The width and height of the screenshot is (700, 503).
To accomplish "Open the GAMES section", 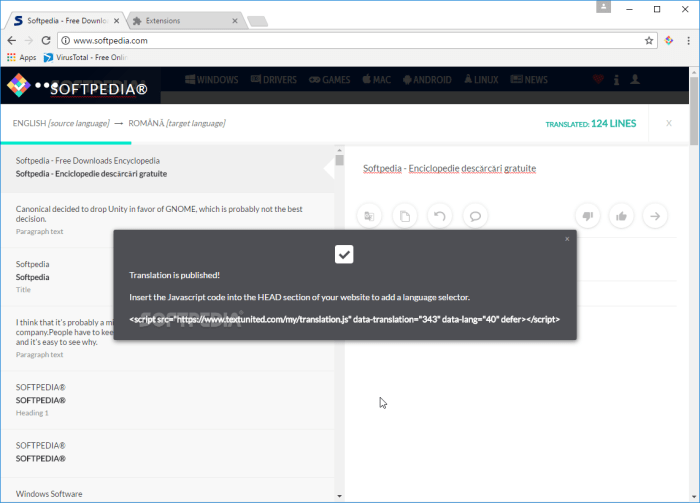I will 329,80.
